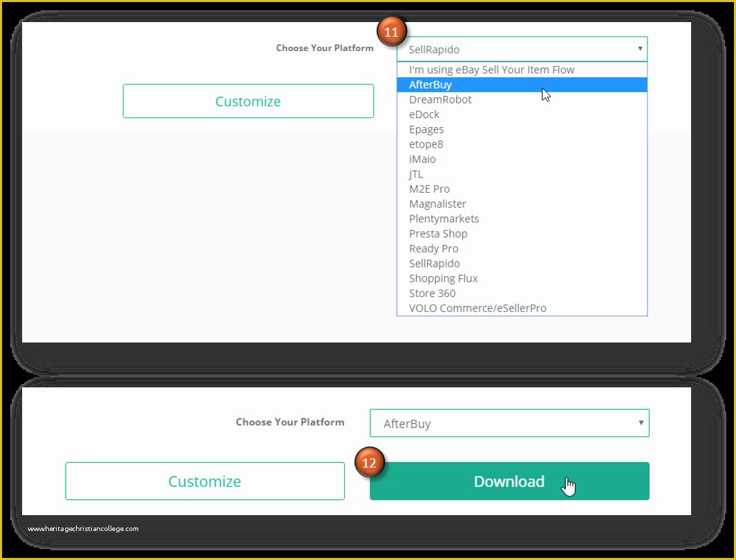The height and width of the screenshot is (560, 736).
Task: Pick Plentymarkets from the list
Action: tap(522, 219)
